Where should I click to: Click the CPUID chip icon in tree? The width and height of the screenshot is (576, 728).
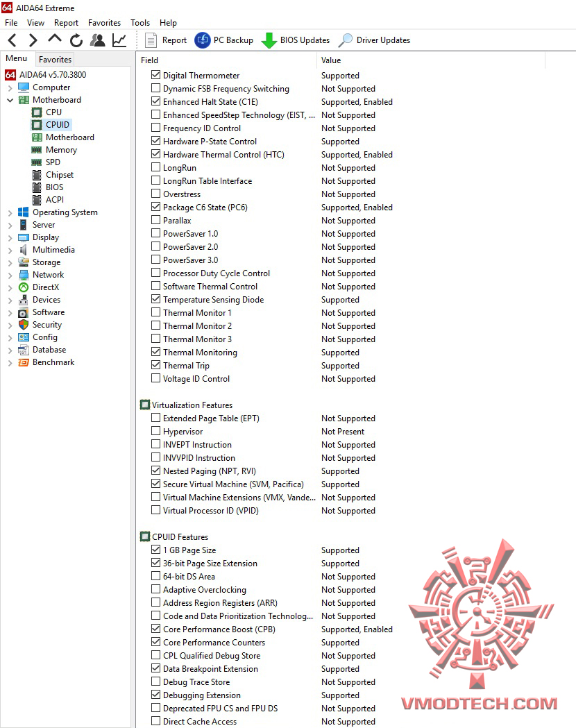[x=37, y=125]
